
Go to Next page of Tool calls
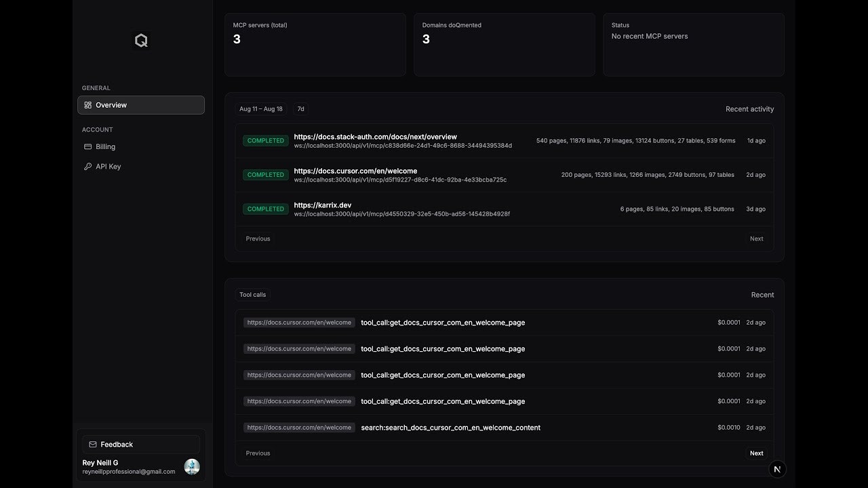(756, 453)
